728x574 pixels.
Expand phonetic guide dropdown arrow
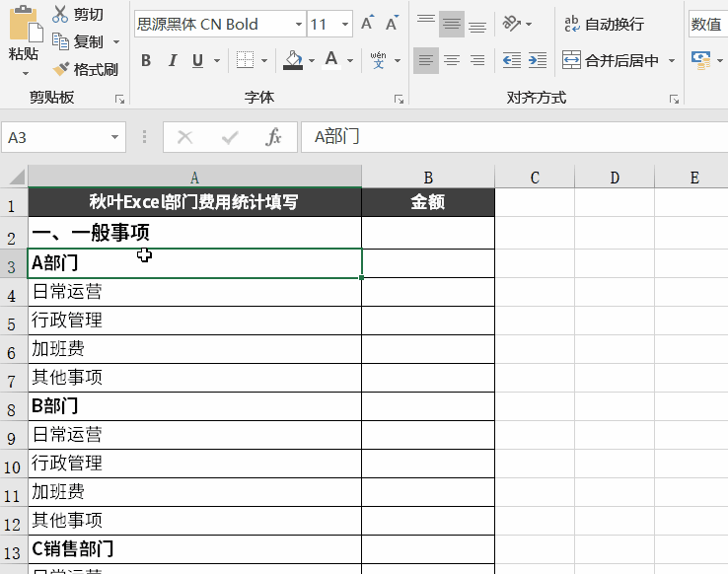coord(398,61)
